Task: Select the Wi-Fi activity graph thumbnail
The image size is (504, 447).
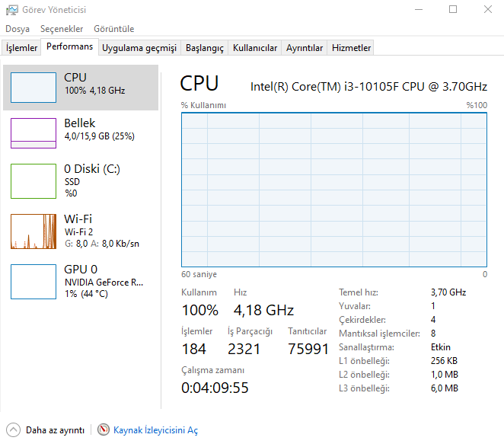Action: click(33, 231)
